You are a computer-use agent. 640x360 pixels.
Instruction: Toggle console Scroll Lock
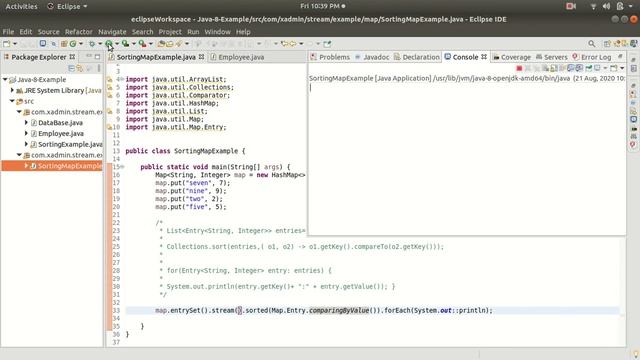[x=554, y=68]
